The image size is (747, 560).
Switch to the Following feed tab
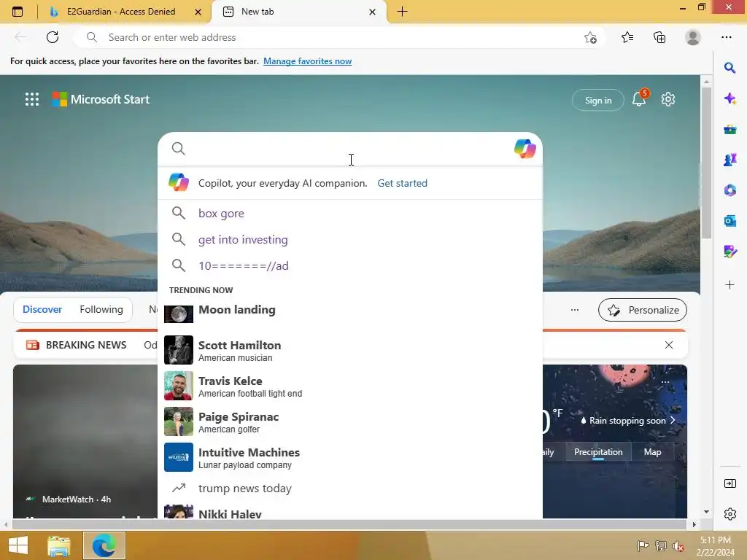pos(101,309)
